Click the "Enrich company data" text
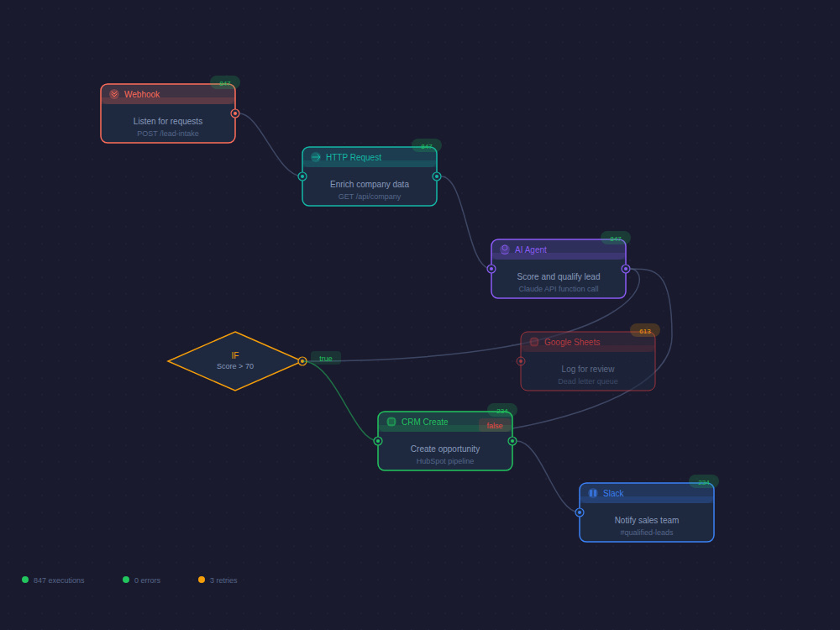The width and height of the screenshot is (840, 630). coord(370,184)
